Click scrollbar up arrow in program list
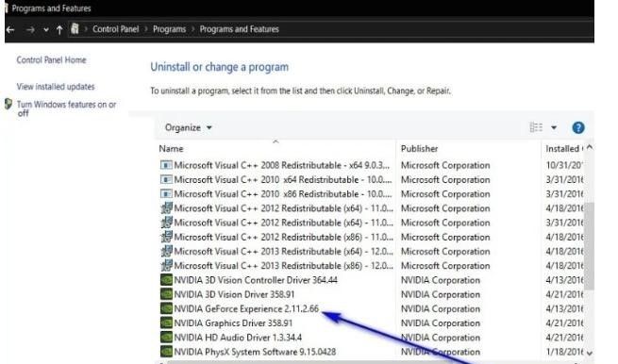 pyautogui.click(x=590, y=147)
